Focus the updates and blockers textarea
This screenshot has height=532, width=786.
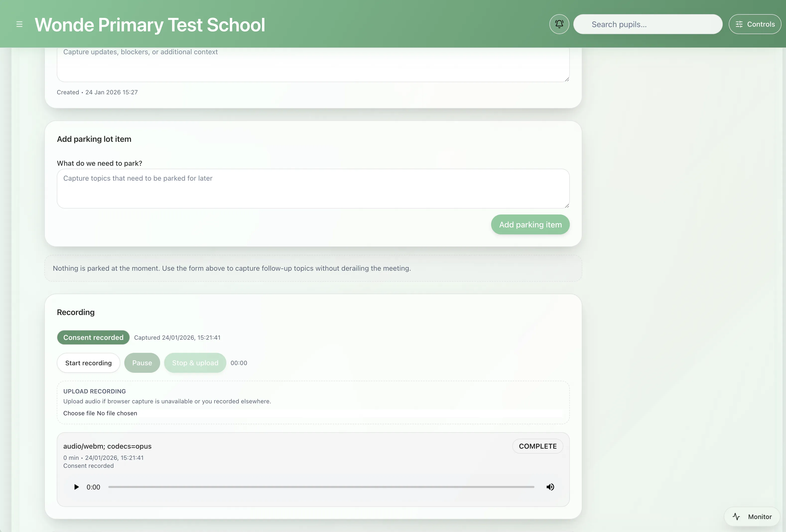(x=313, y=64)
